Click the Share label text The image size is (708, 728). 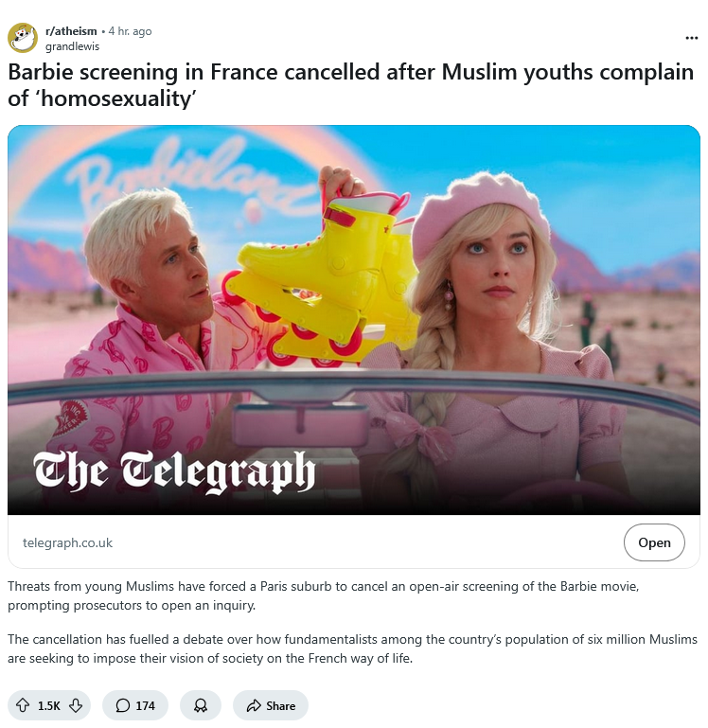(280, 705)
